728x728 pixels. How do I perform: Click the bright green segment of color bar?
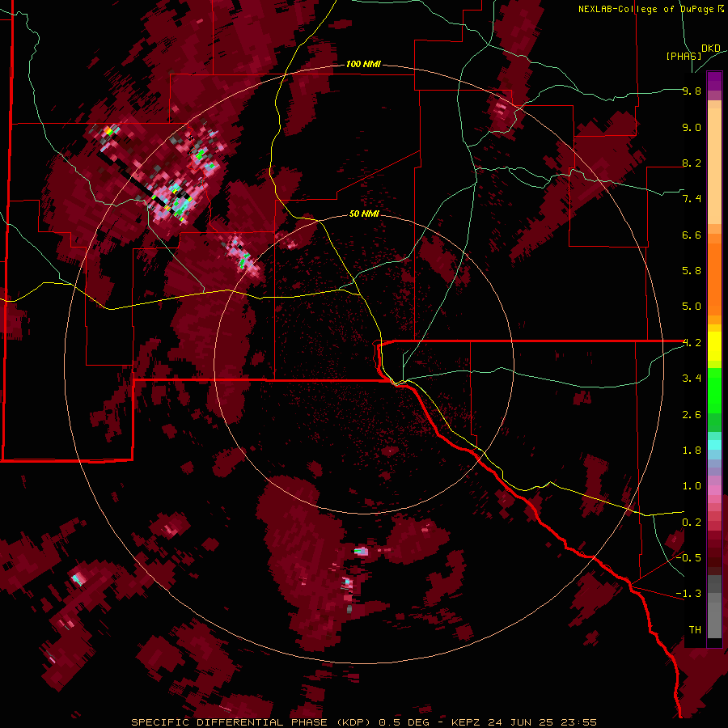(x=714, y=391)
